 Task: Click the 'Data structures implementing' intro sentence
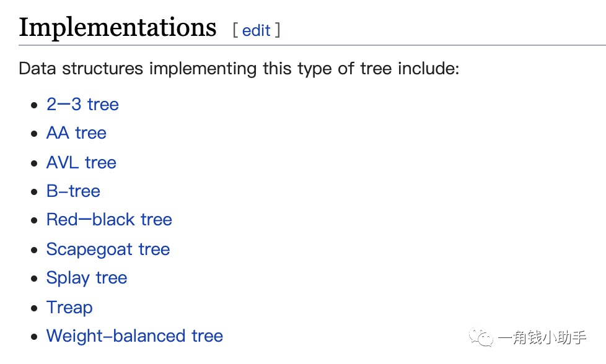(239, 67)
